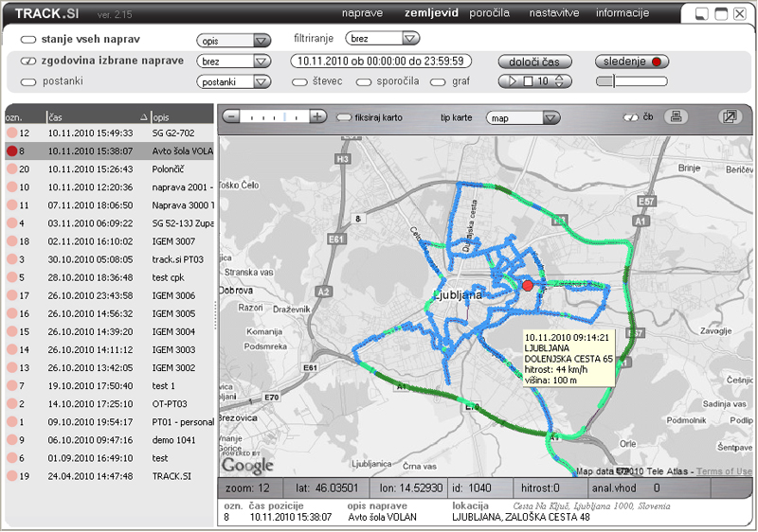
Task: Zoom in map with plus button
Action: 317,116
